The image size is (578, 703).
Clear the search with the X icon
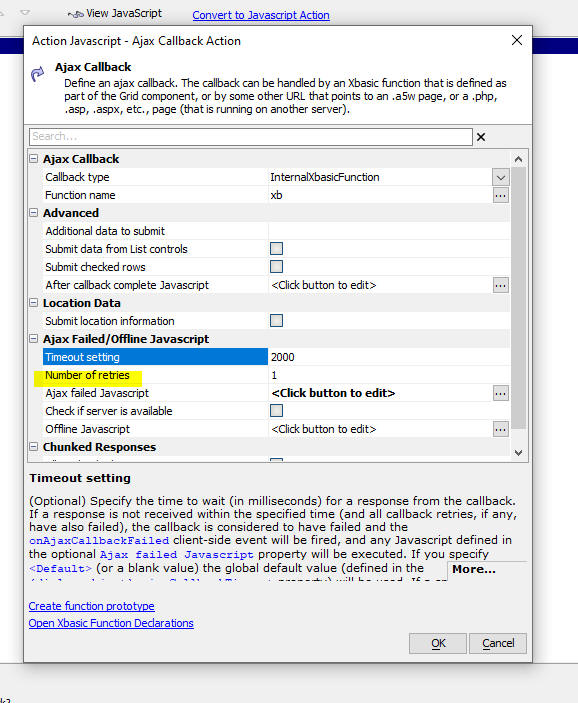click(x=481, y=137)
